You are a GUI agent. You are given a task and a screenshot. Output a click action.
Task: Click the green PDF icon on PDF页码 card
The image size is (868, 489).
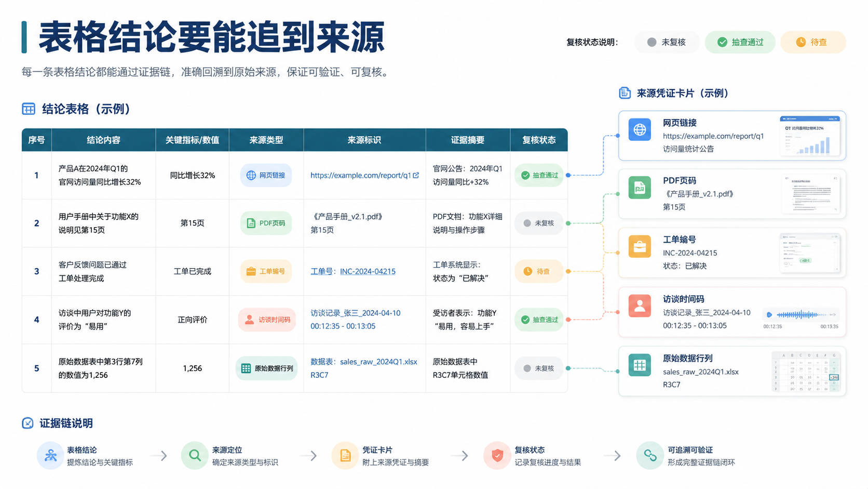coord(640,188)
